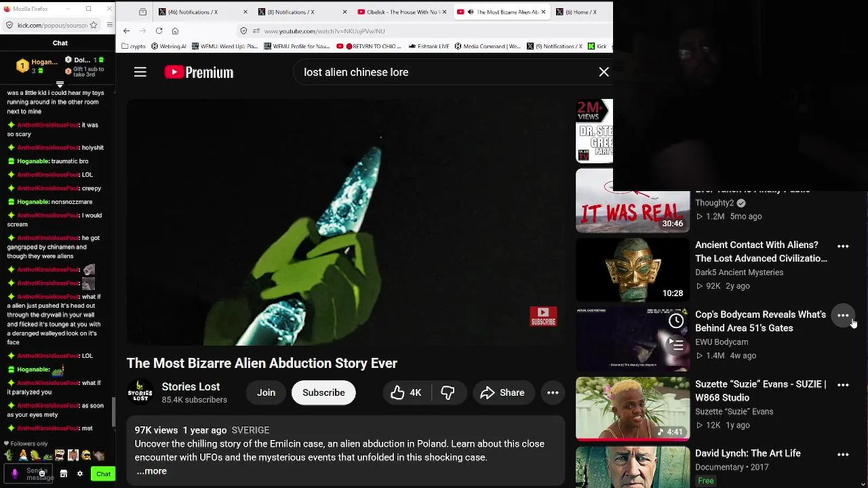The width and height of the screenshot is (868, 488).
Task: Go to browser home page
Action: point(175,30)
